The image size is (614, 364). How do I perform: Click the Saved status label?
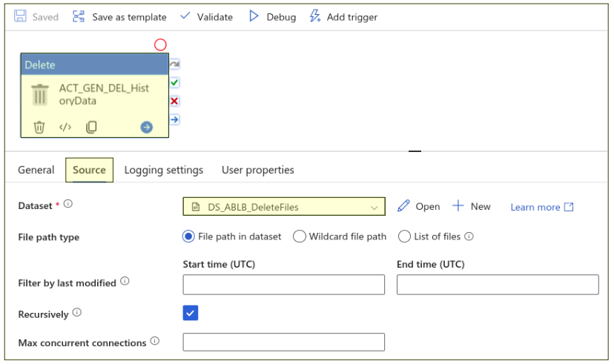tap(45, 17)
